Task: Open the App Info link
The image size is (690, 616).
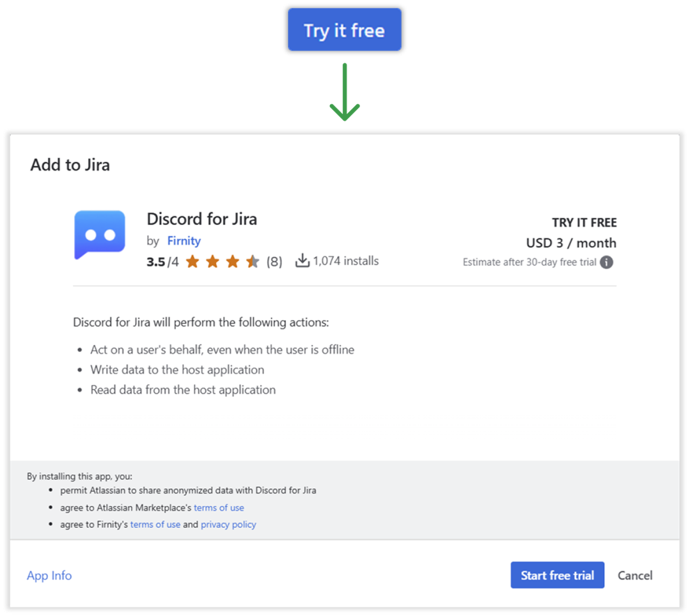Action: (x=49, y=575)
